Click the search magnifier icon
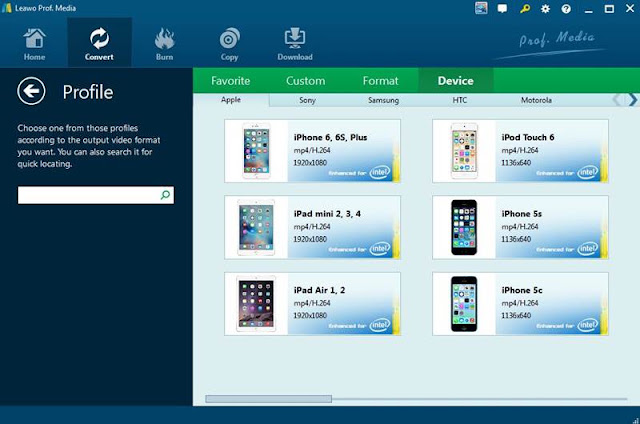 tap(165, 195)
